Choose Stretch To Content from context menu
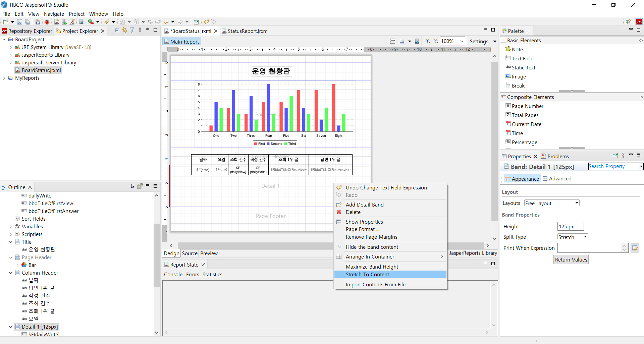 391,275
